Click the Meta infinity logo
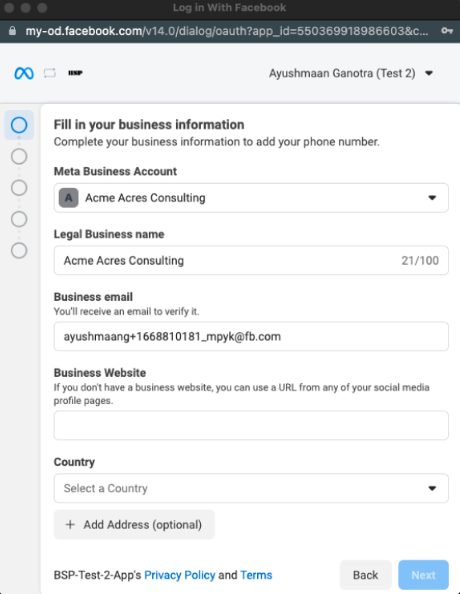This screenshot has width=460, height=594. (24, 73)
